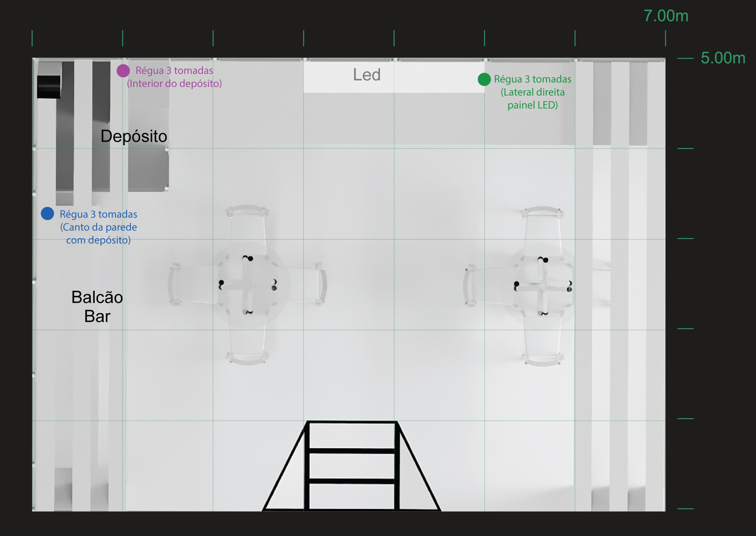Click the purple dot marker near Depósito
Image resolution: width=756 pixels, height=536 pixels.
click(x=123, y=71)
